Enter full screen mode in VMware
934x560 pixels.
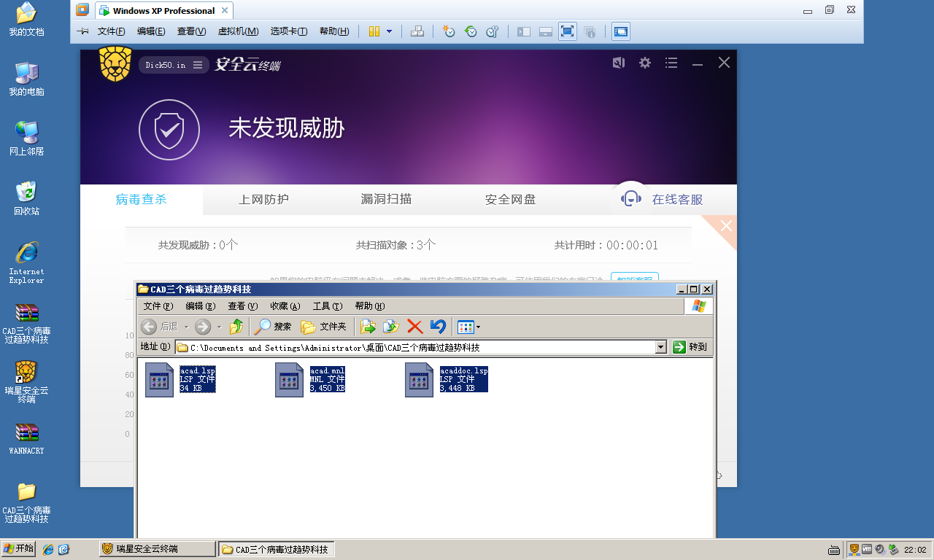click(568, 31)
